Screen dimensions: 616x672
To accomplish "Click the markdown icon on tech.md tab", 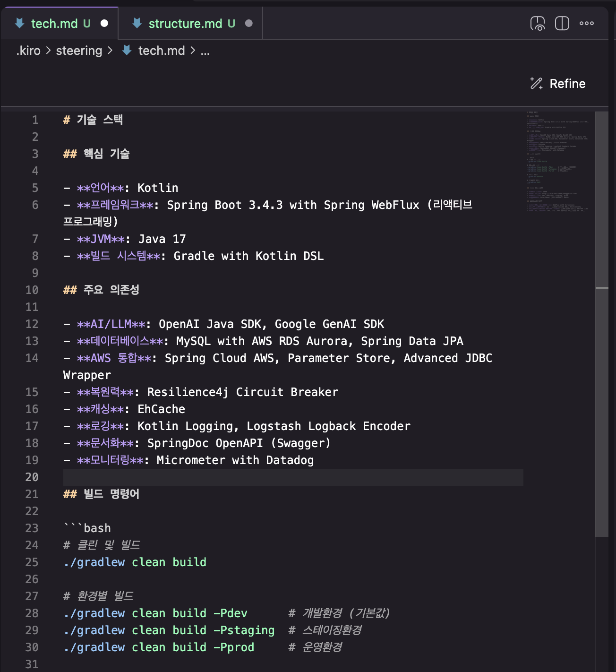I will 20,23.
